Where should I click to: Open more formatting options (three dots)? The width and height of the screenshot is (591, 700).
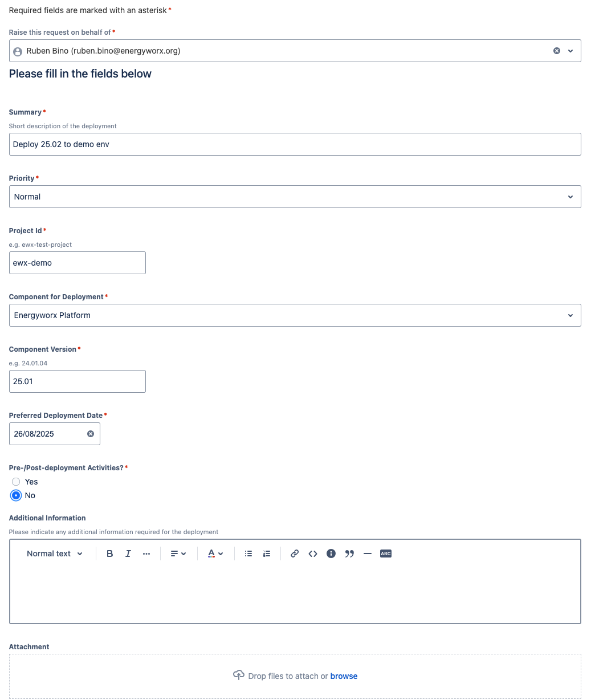click(x=146, y=554)
